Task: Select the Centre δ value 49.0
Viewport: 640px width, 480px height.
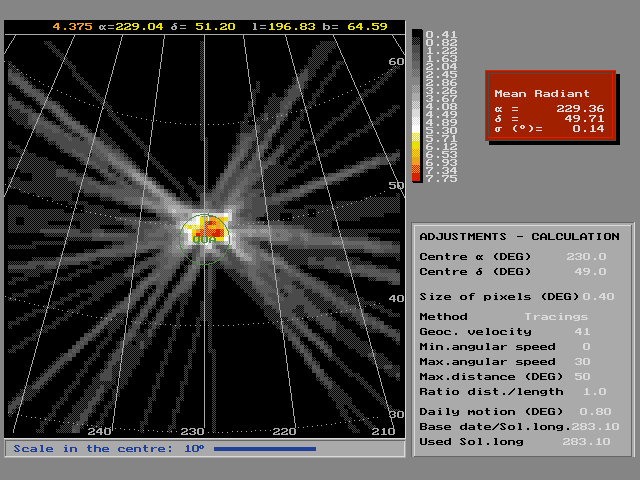Action: (590, 272)
